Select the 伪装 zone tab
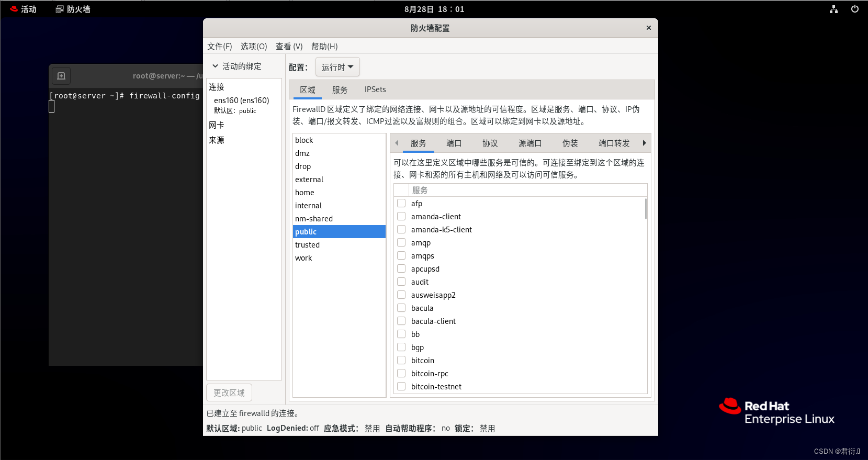This screenshot has width=868, height=460. pyautogui.click(x=570, y=143)
